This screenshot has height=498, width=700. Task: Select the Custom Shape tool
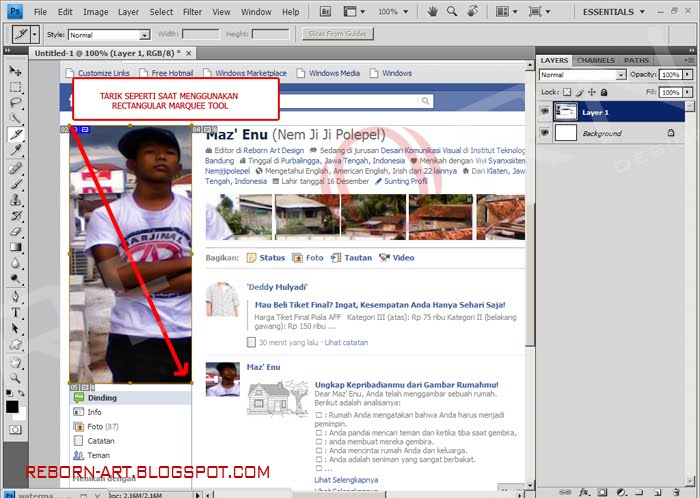pos(15,344)
